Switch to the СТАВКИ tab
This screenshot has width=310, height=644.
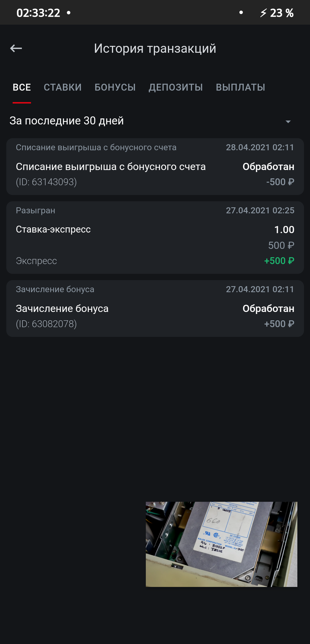(x=63, y=87)
